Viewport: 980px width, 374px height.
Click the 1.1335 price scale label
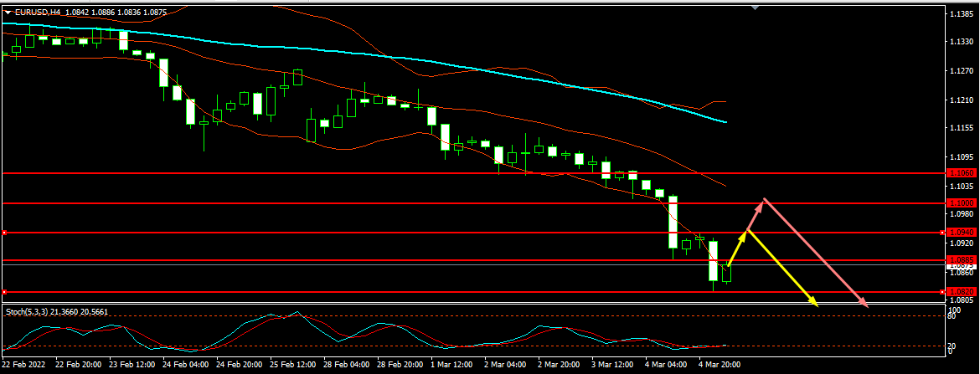click(x=962, y=42)
